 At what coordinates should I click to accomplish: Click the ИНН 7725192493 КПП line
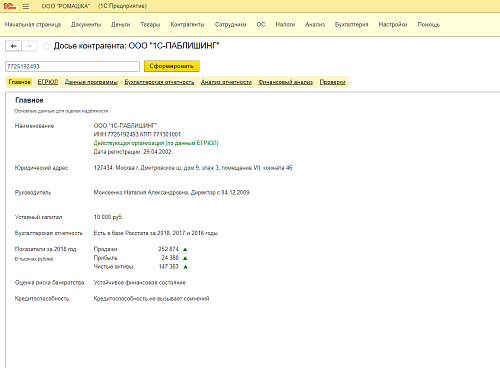click(137, 134)
